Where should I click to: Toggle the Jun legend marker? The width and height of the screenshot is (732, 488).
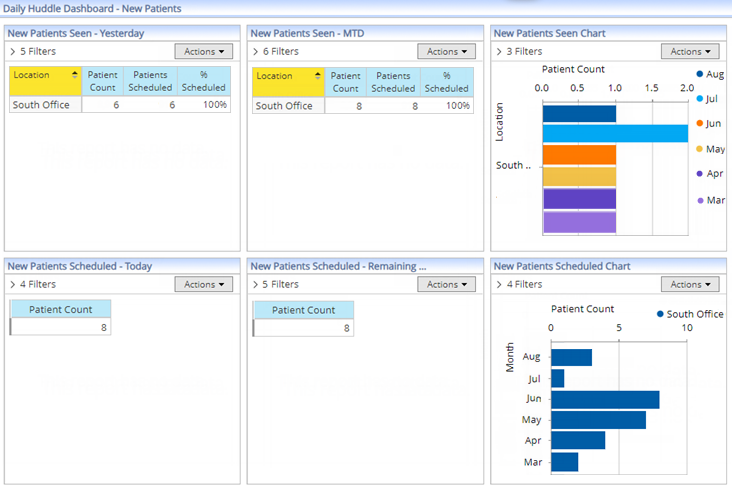(699, 124)
